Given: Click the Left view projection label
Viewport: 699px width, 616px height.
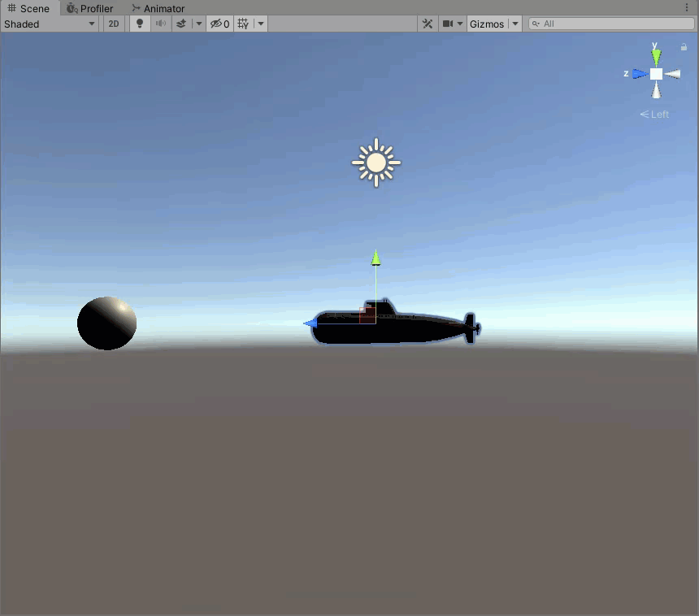Looking at the screenshot, I should point(654,115).
